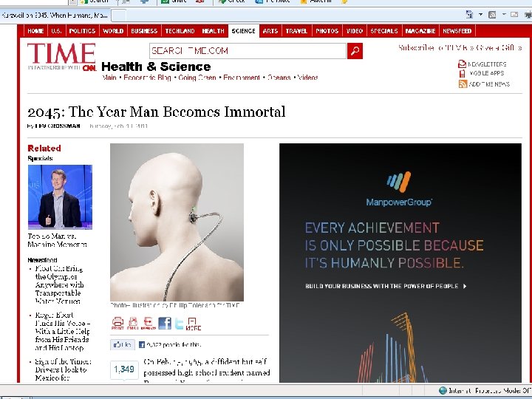Viewport: 532px width, 399px height.
Task: Open Top 10 Man vs. Machine Moments link
Action: (x=58, y=240)
